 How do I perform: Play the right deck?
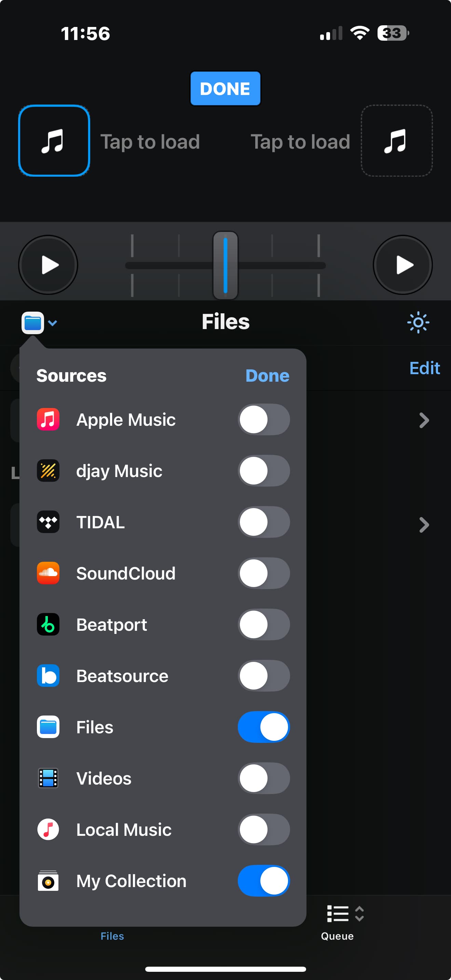(x=403, y=265)
